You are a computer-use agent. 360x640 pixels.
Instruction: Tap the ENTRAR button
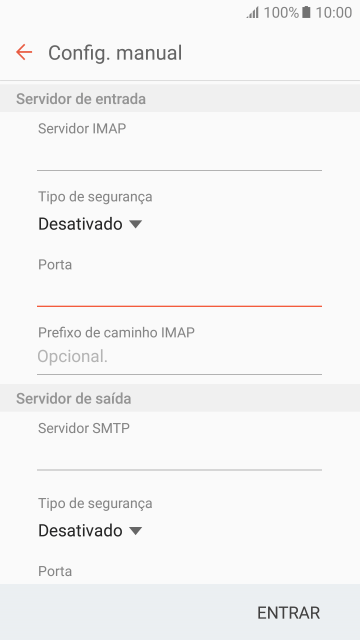pos(288,613)
